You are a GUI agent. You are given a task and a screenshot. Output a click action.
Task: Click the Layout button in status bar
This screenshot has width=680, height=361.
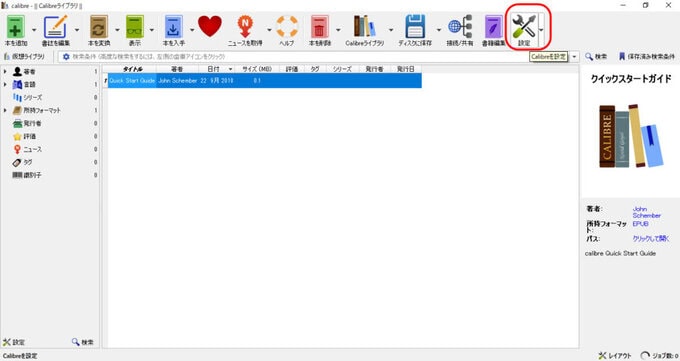point(615,355)
